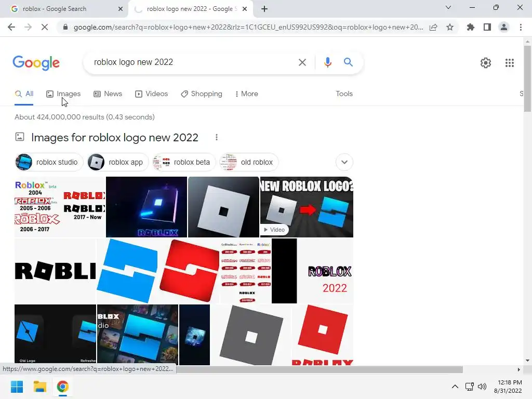Open the volume tray icon
The height and width of the screenshot is (399, 532).
(482, 387)
